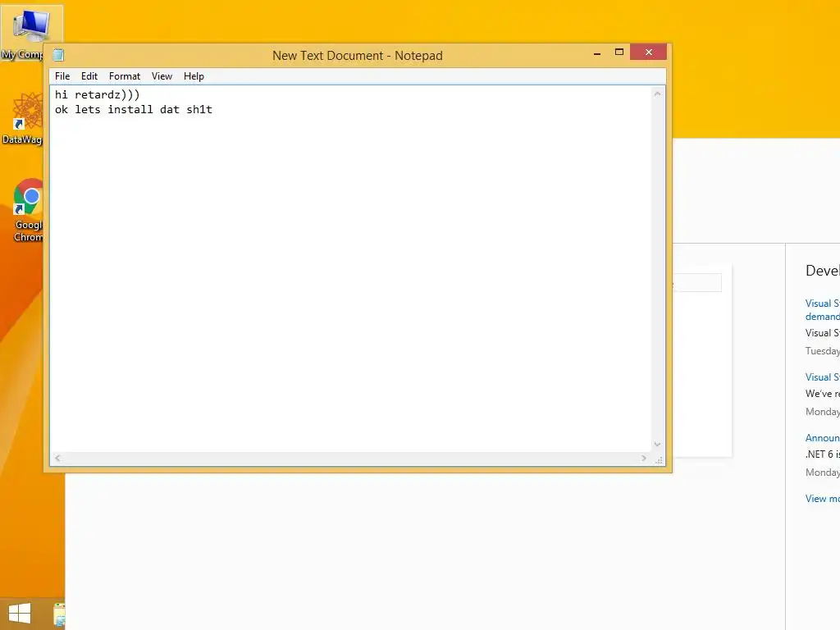Open the Windows Start button
Viewport: 840px width, 630px height.
[x=20, y=614]
